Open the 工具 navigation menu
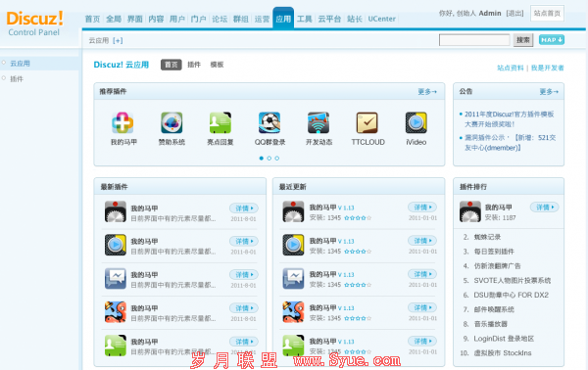Image resolution: width=588 pixels, height=370 pixels. 305,19
